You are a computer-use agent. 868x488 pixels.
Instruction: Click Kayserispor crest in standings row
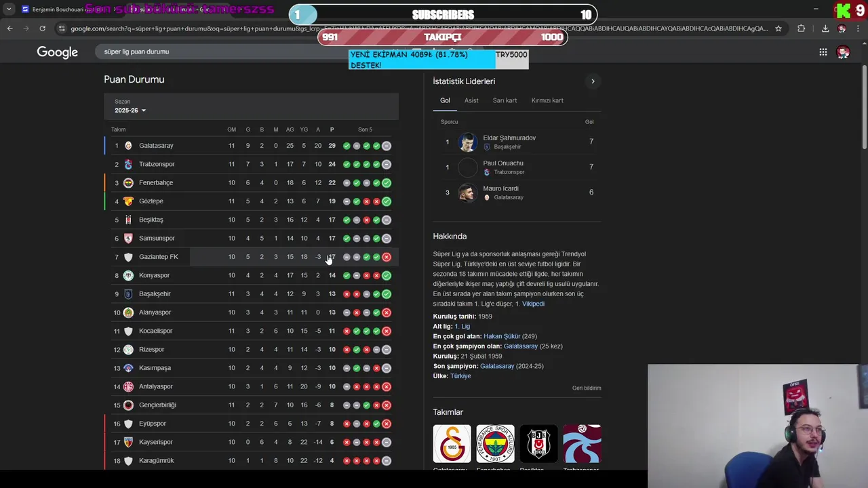(128, 442)
